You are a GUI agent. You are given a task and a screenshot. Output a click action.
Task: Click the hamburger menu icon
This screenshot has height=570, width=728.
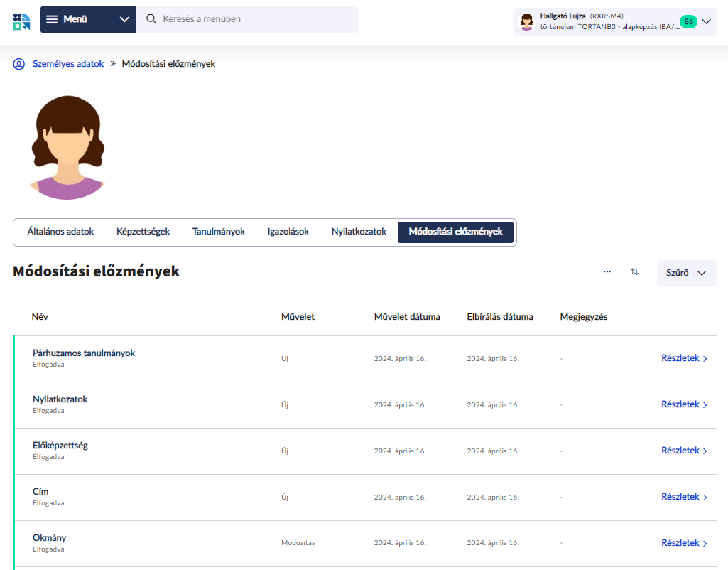pos(52,19)
